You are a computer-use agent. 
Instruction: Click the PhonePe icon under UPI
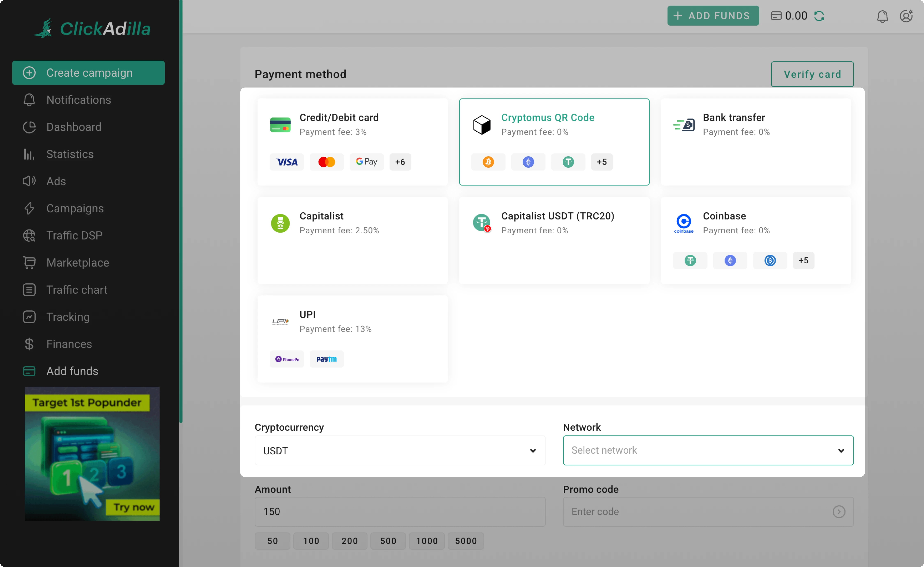pyautogui.click(x=286, y=359)
